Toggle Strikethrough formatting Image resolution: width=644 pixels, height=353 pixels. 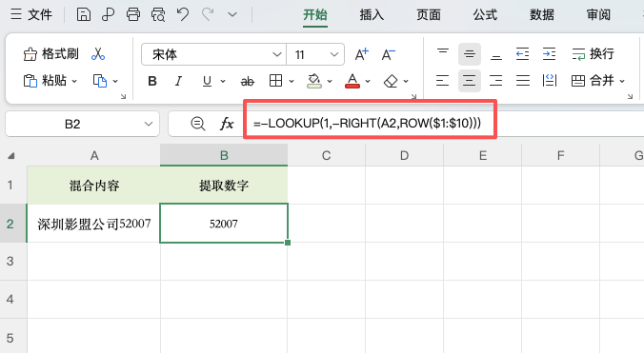click(248, 81)
